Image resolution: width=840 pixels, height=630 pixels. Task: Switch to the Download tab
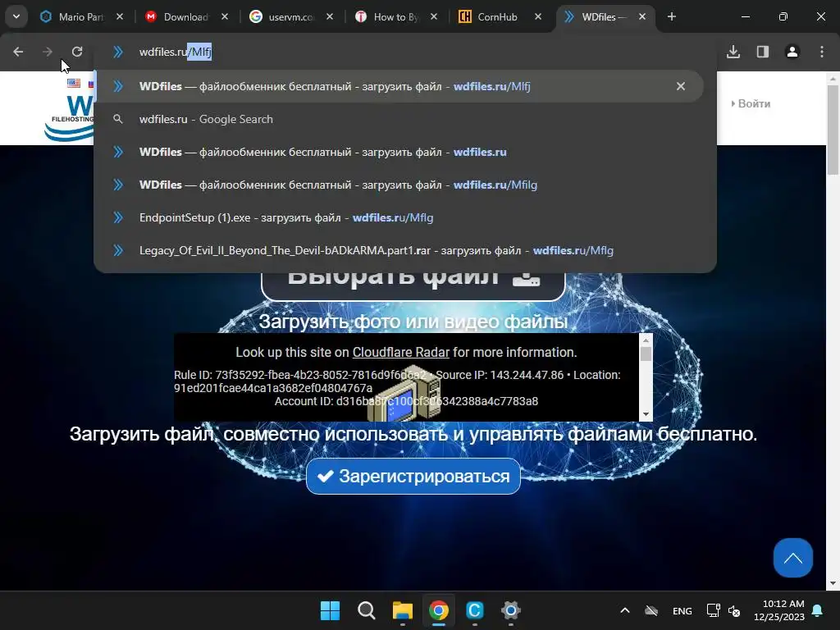point(185,16)
